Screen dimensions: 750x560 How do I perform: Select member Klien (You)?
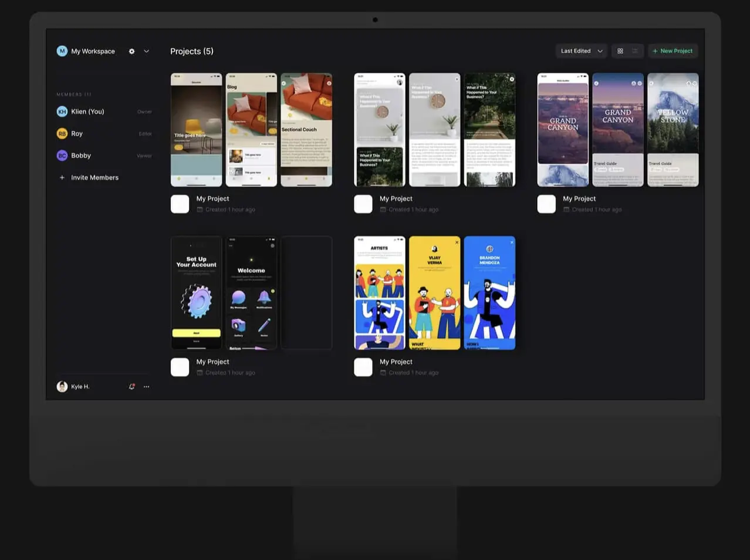[87, 112]
